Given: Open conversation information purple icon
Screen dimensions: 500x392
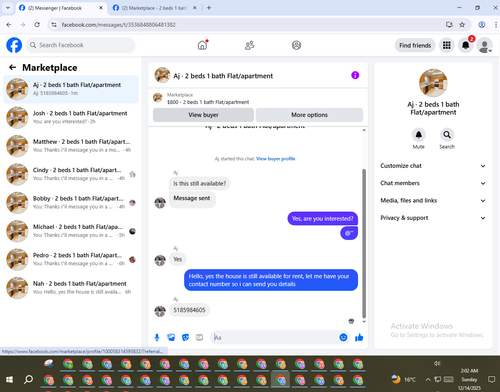Looking at the screenshot, I should click(355, 75).
